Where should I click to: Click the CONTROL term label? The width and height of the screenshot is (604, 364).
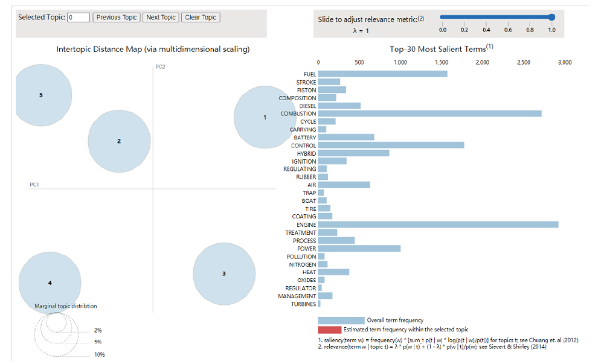pos(303,145)
